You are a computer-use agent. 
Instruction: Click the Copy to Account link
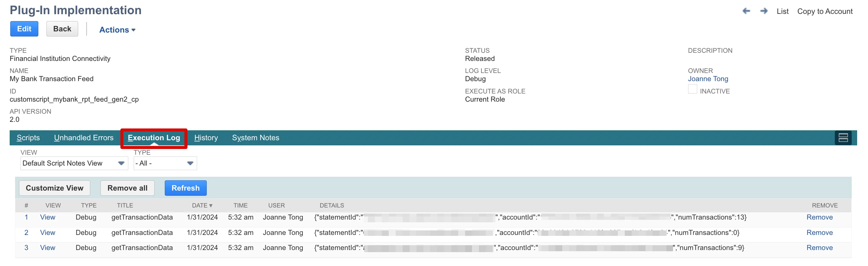tap(825, 11)
